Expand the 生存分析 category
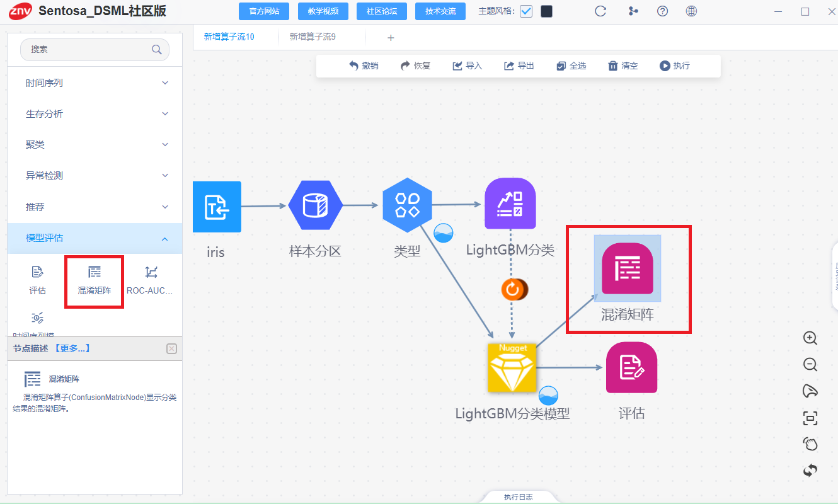 [95, 114]
